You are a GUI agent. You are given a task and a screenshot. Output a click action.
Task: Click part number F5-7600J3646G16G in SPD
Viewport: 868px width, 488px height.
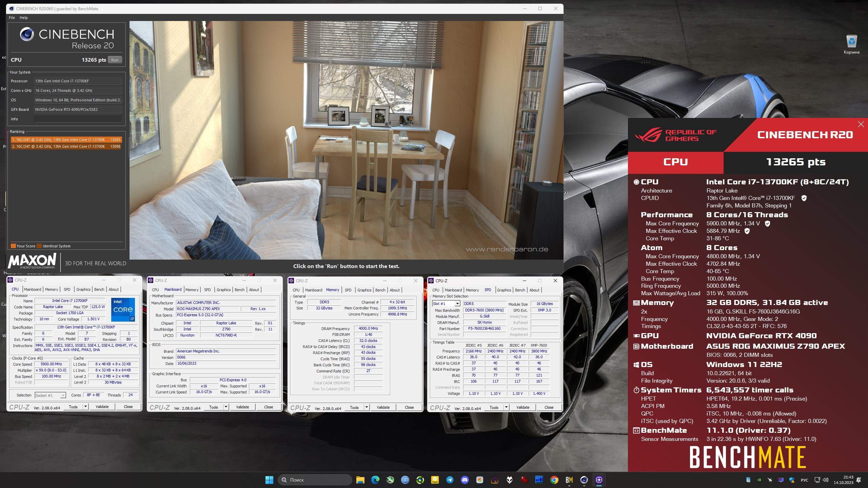[484, 328]
